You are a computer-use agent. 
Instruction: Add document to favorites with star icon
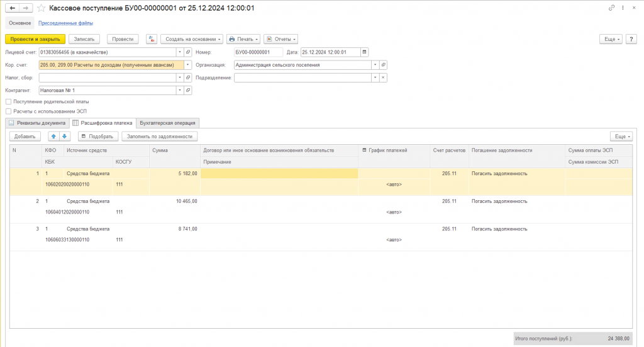pos(41,8)
